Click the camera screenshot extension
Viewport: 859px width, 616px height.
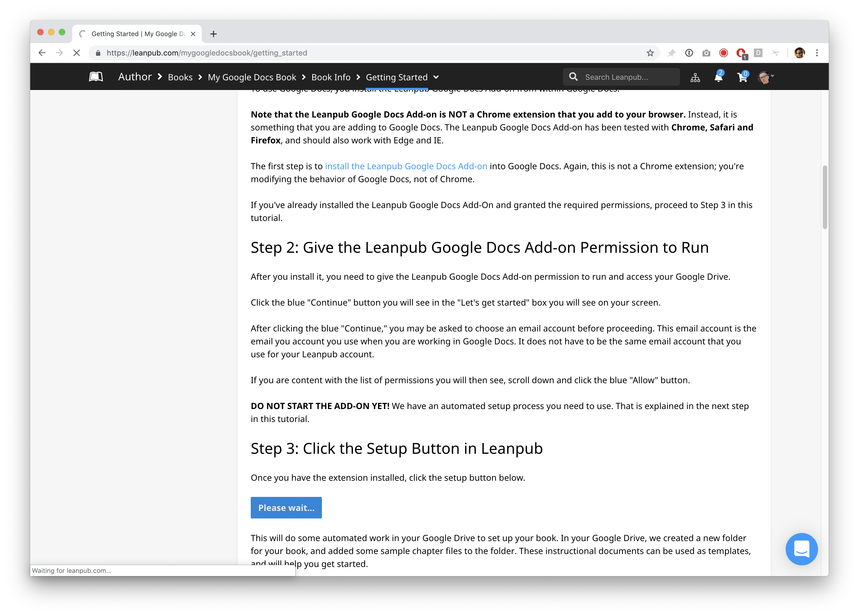(x=706, y=53)
